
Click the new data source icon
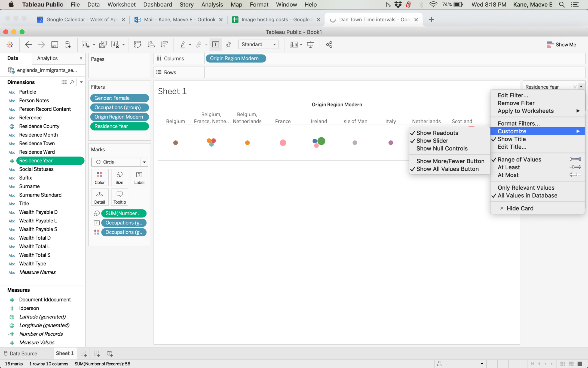[68, 44]
